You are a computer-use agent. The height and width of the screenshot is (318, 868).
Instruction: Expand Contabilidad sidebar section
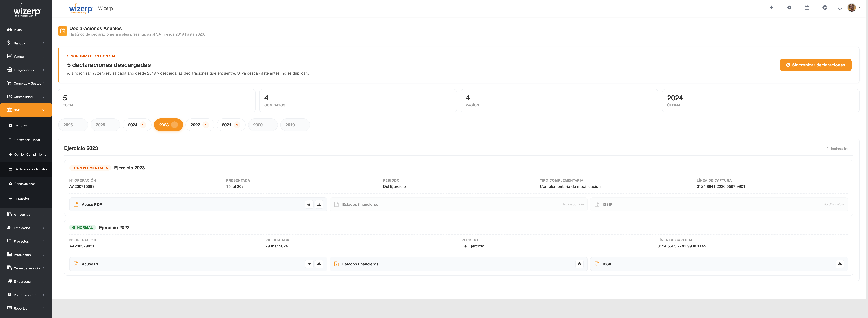coord(26,97)
